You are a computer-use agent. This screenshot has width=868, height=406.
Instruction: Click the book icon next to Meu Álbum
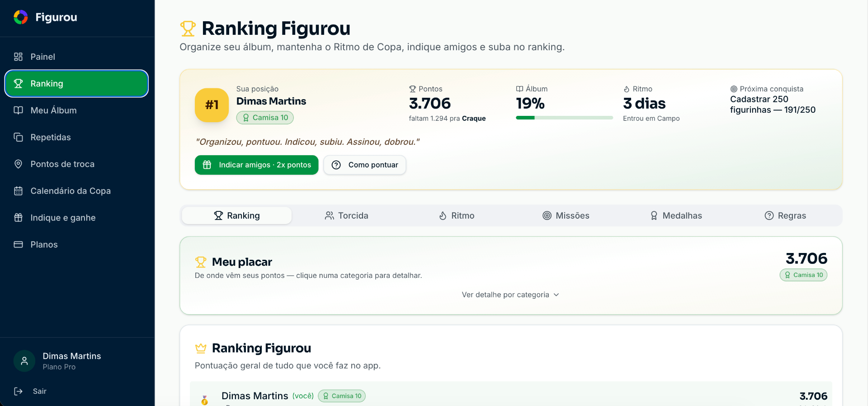coord(18,110)
